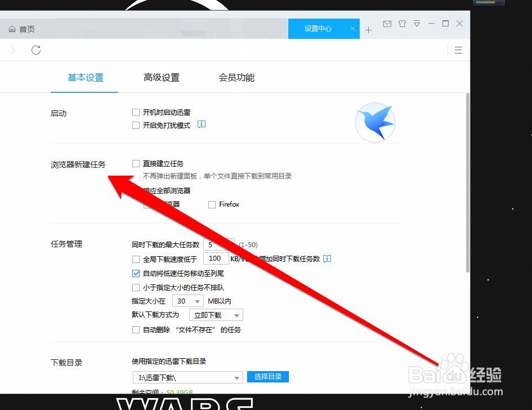
Task: Click the forward navigation arrow
Action: coord(14,50)
